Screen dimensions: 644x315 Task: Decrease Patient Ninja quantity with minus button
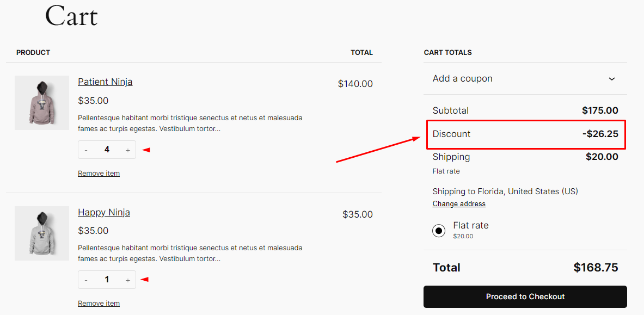86,149
